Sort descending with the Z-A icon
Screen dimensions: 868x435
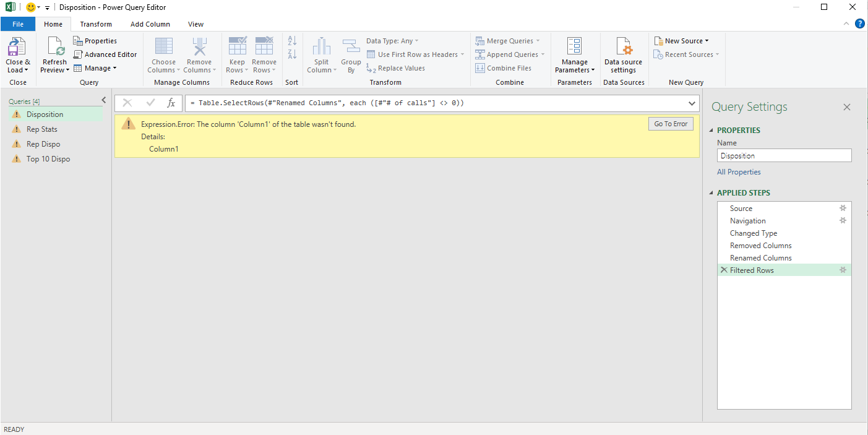coord(293,54)
